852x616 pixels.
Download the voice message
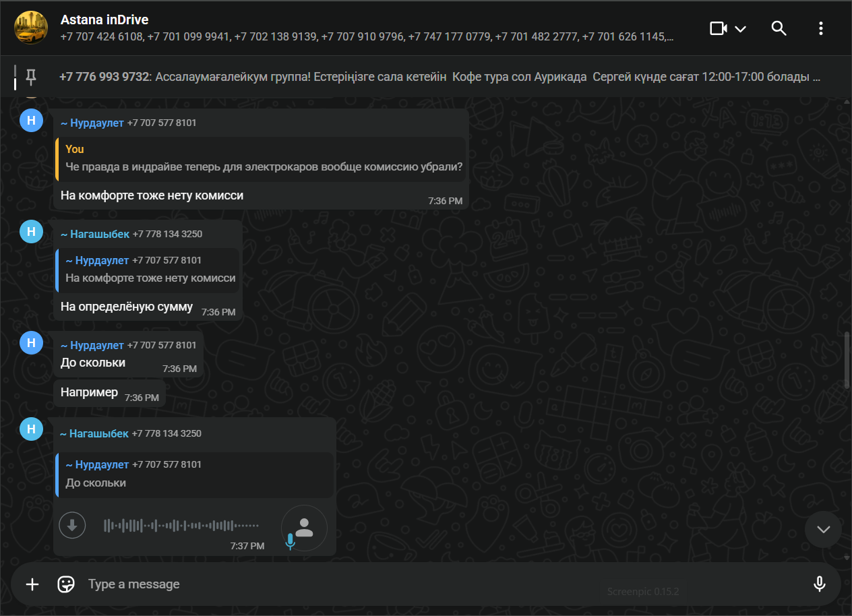click(72, 525)
